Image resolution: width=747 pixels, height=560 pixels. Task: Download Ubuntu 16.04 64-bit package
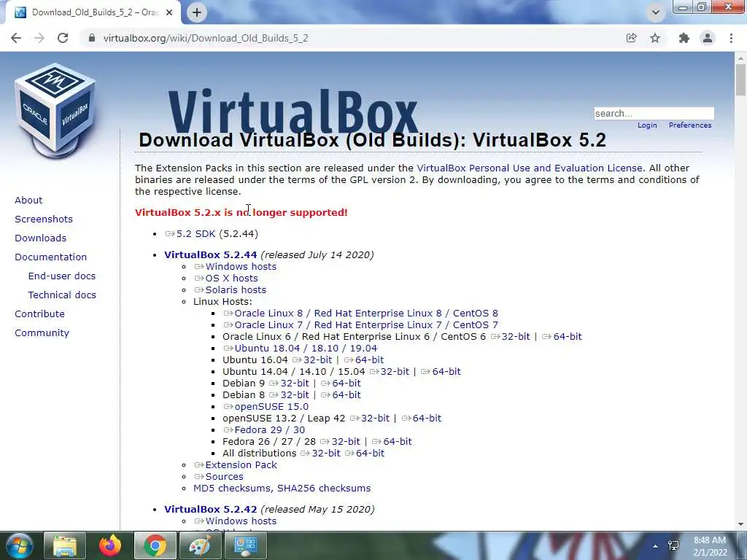pyautogui.click(x=364, y=360)
